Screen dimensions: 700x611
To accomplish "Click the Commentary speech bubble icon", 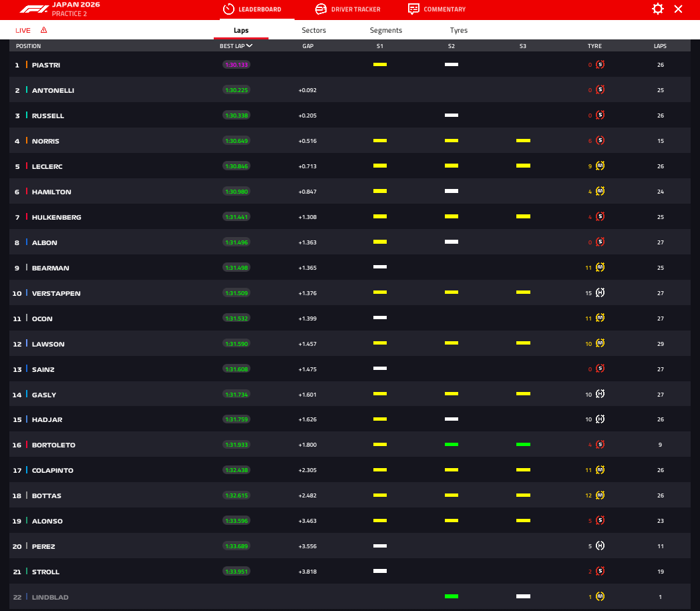I will click(413, 9).
